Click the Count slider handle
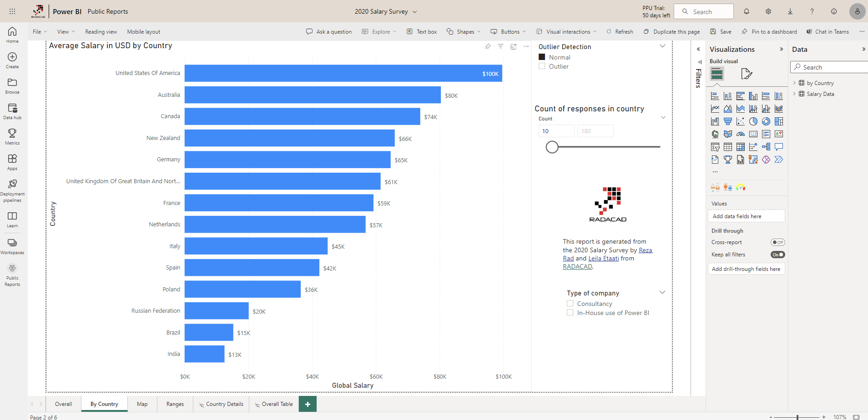The width and height of the screenshot is (868, 420). pyautogui.click(x=552, y=147)
